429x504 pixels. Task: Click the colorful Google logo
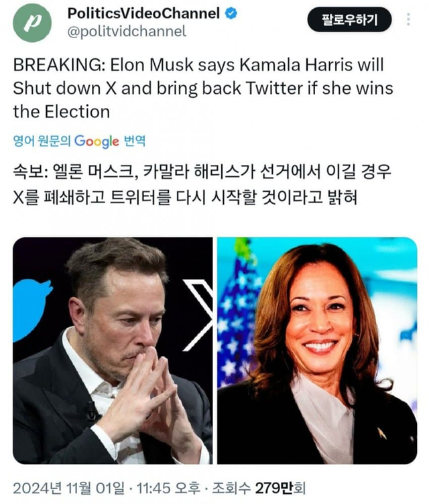point(97,141)
